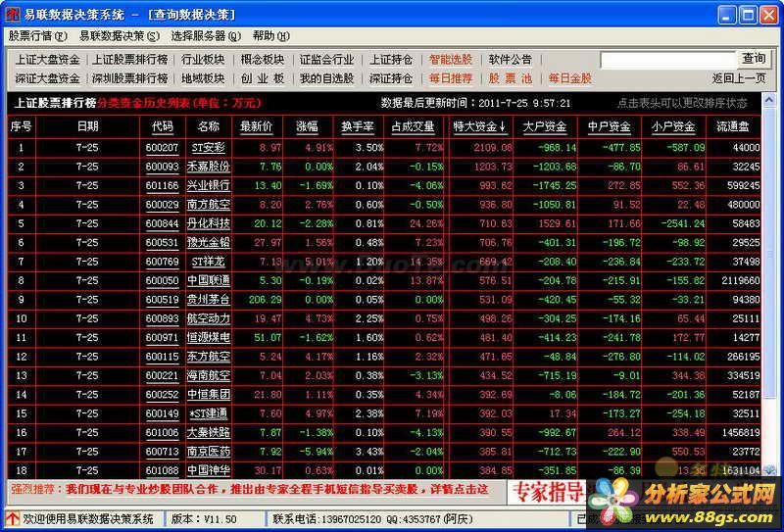Open stock 海南航空
This screenshot has width=784, height=532.
pyautogui.click(x=209, y=375)
